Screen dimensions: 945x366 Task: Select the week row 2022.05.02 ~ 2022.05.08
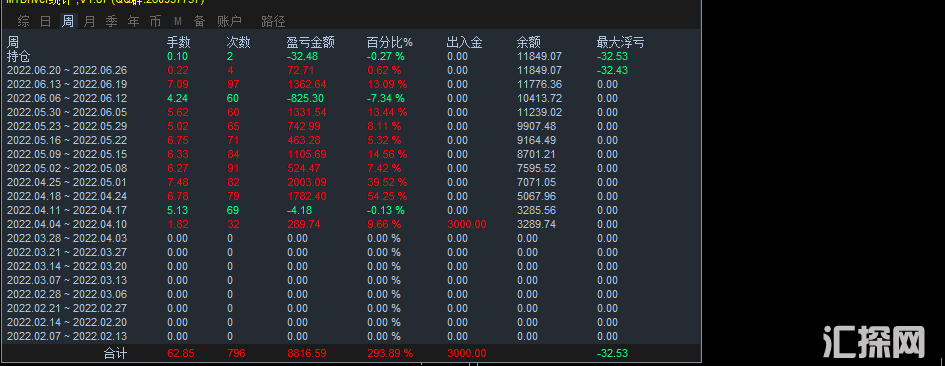coord(67,168)
